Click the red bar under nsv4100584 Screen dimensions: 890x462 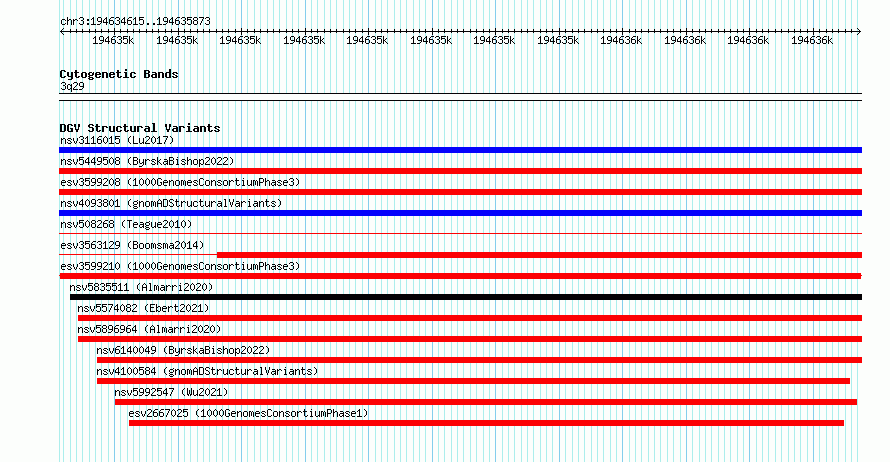pyautogui.click(x=473, y=381)
